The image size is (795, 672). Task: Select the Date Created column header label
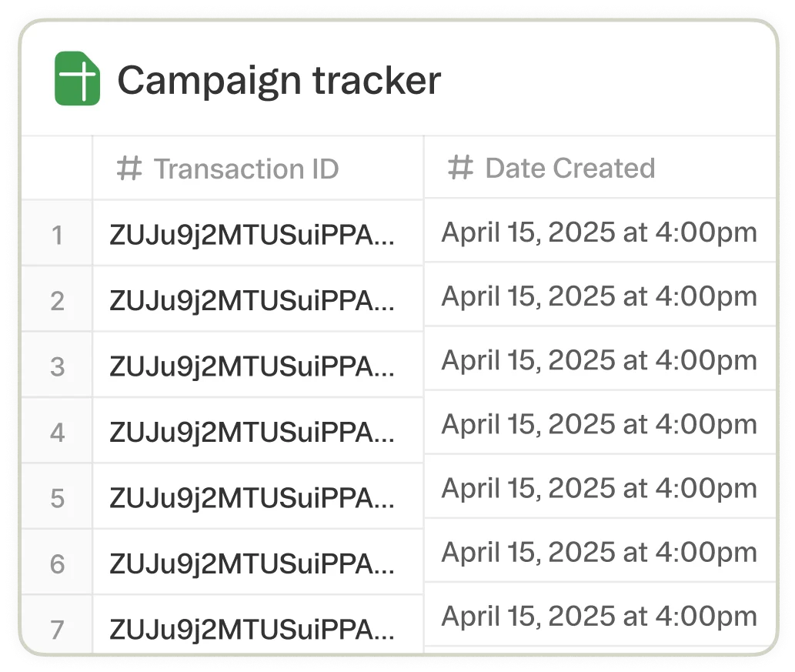[570, 168]
